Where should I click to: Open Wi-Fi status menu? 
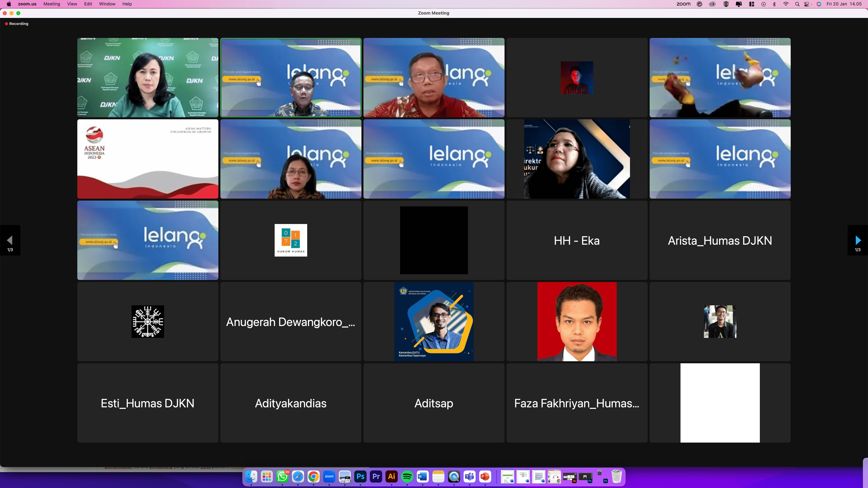coord(786,4)
